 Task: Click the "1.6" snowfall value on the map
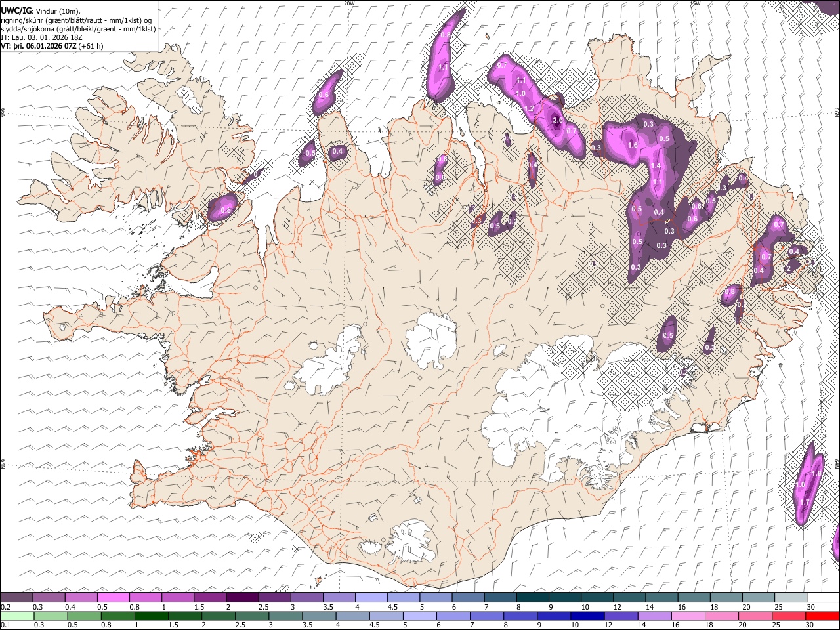click(633, 145)
